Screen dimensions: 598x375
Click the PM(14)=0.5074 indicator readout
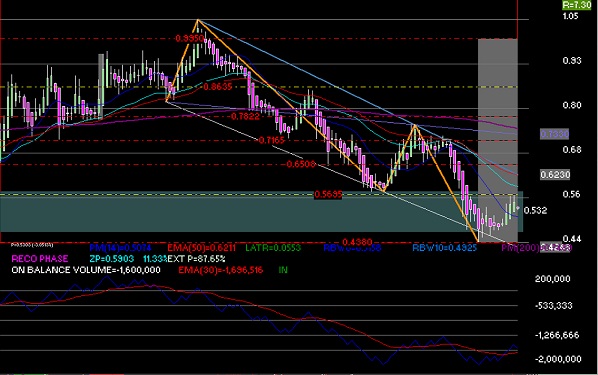[120, 248]
